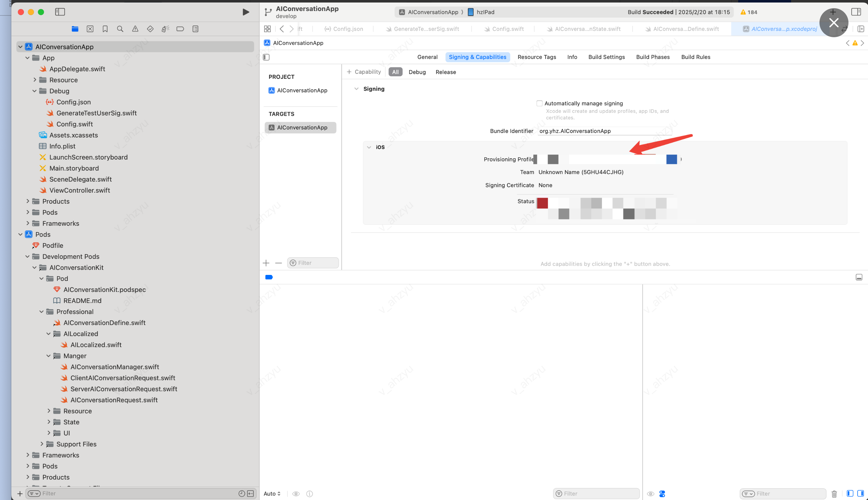This screenshot has width=868, height=500.
Task: Go back in editor history
Action: pyautogui.click(x=282, y=29)
